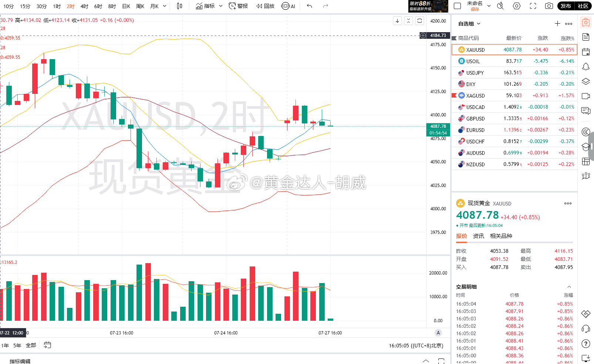The height and width of the screenshot is (364, 594).
Task: Collapse the 交易明细 trade details section
Action: point(569,287)
